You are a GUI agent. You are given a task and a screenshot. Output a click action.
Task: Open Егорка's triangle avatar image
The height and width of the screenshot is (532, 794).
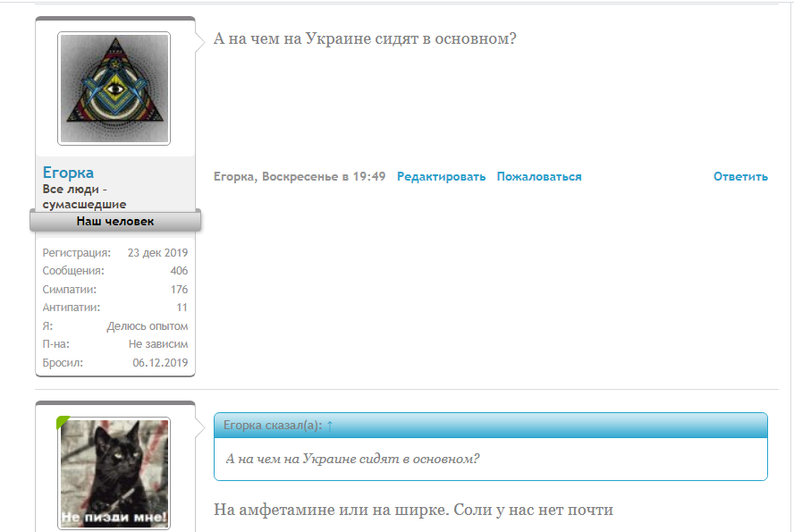pyautogui.click(x=114, y=86)
